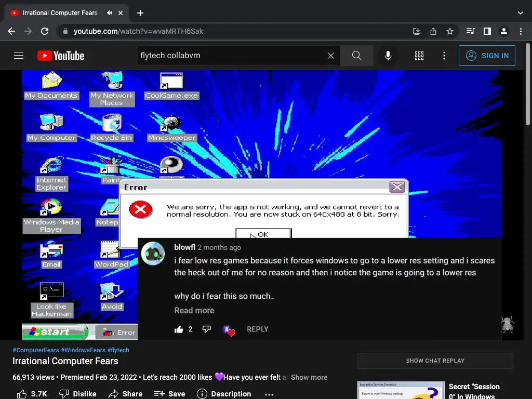
Task: Bookmark this page with the star
Action: [x=450, y=31]
